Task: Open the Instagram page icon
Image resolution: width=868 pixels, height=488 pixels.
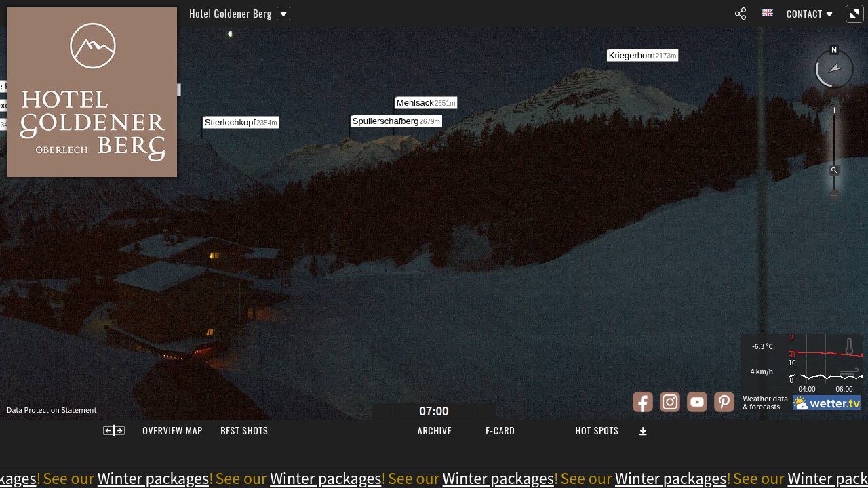Action: click(x=670, y=402)
